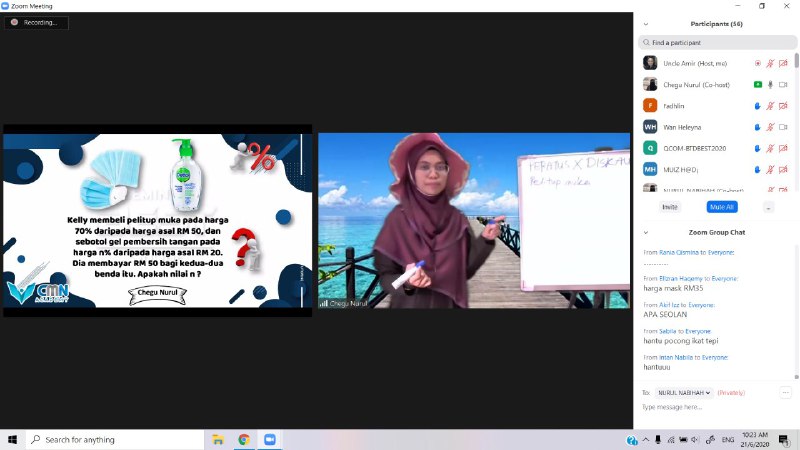This screenshot has width=800, height=450.
Task: Toggle Uncle Amir's disabled camera
Action: pyautogui.click(x=783, y=63)
